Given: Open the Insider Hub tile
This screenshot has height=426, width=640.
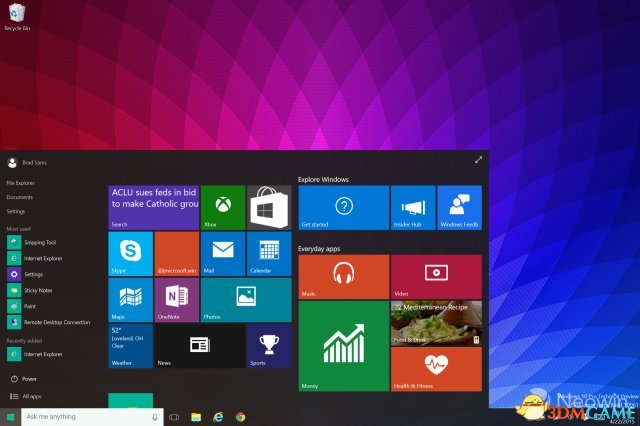Looking at the screenshot, I should pos(413,208).
